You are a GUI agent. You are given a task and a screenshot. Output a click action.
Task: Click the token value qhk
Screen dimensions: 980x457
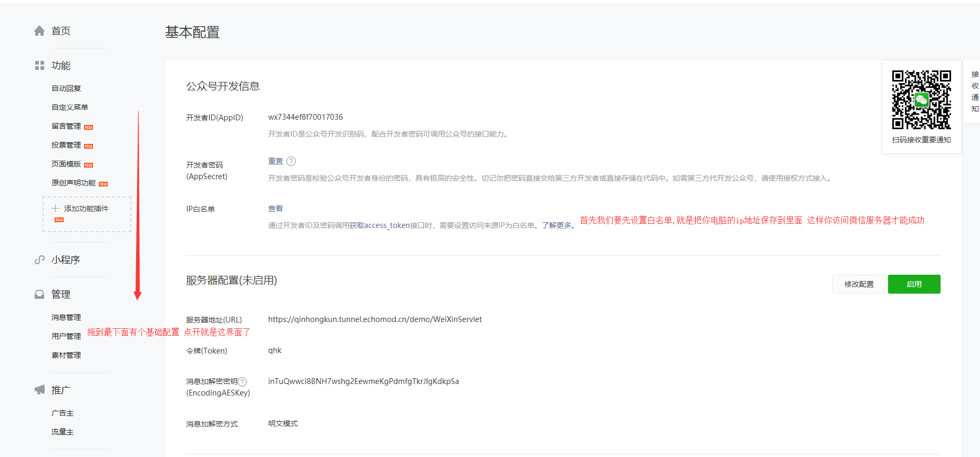click(275, 350)
